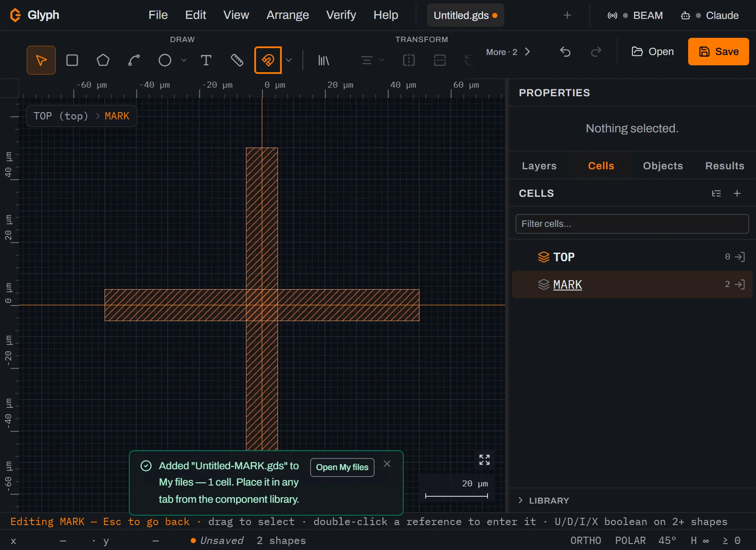
Task: Toggle ORTHO mode in status bar
Action: pos(586,541)
